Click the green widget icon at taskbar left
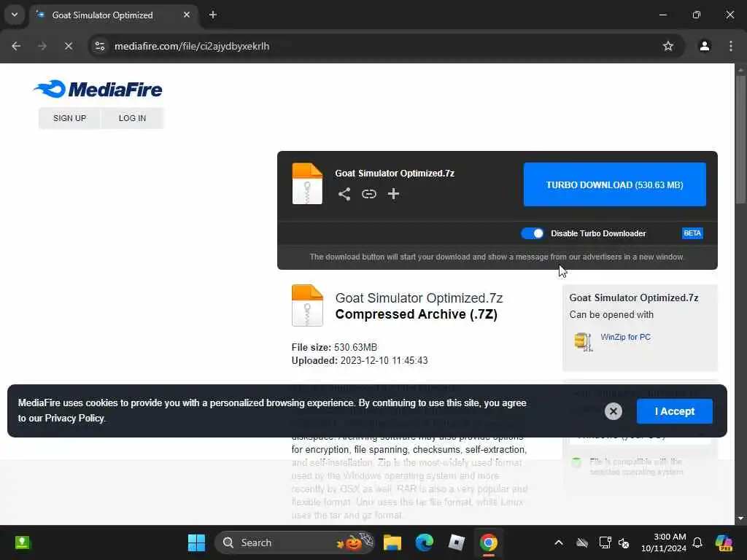The width and height of the screenshot is (747, 560). point(23,542)
